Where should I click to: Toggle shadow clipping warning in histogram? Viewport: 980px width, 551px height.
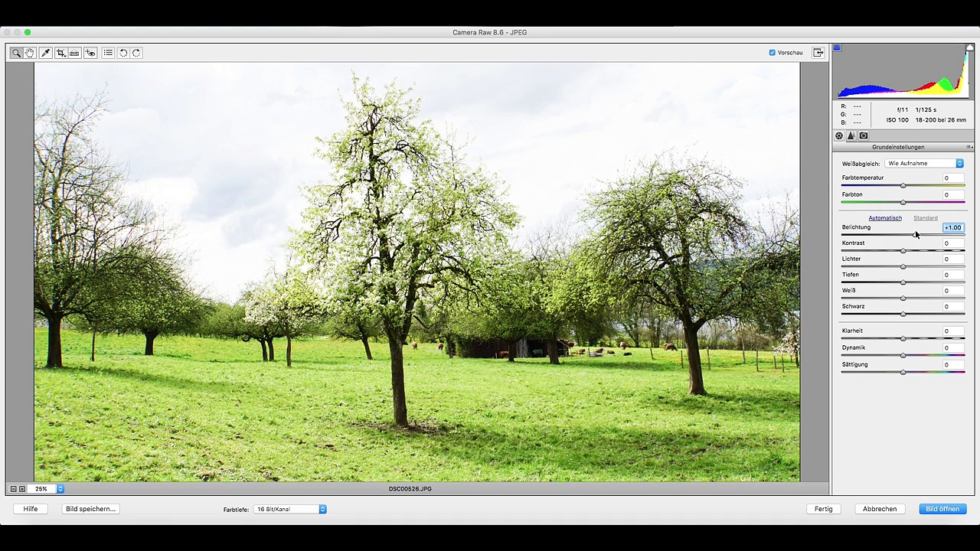point(837,48)
